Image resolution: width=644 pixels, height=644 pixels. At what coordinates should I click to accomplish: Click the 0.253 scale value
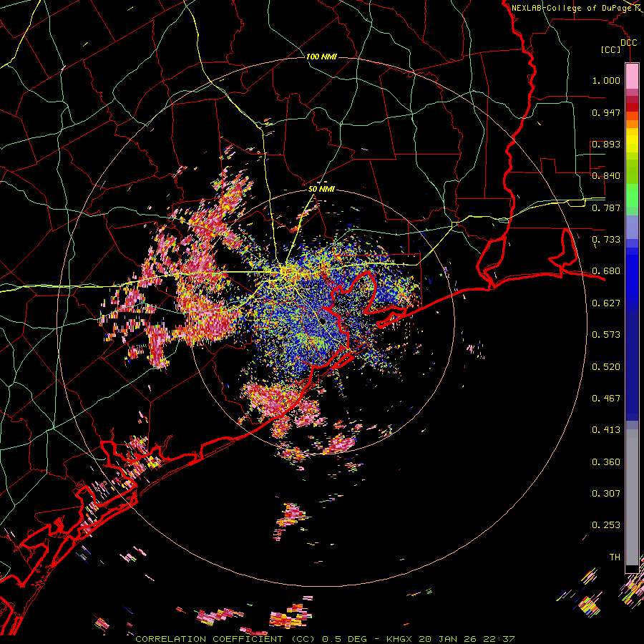click(x=606, y=525)
